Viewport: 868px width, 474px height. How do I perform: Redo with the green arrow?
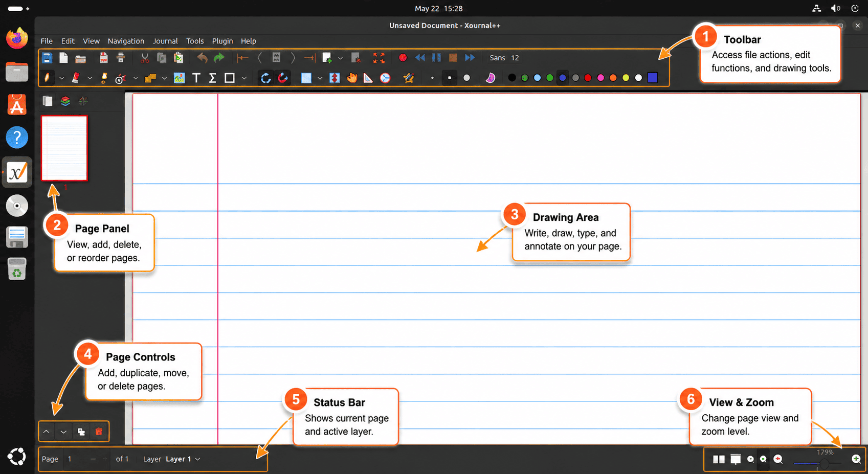pos(219,58)
